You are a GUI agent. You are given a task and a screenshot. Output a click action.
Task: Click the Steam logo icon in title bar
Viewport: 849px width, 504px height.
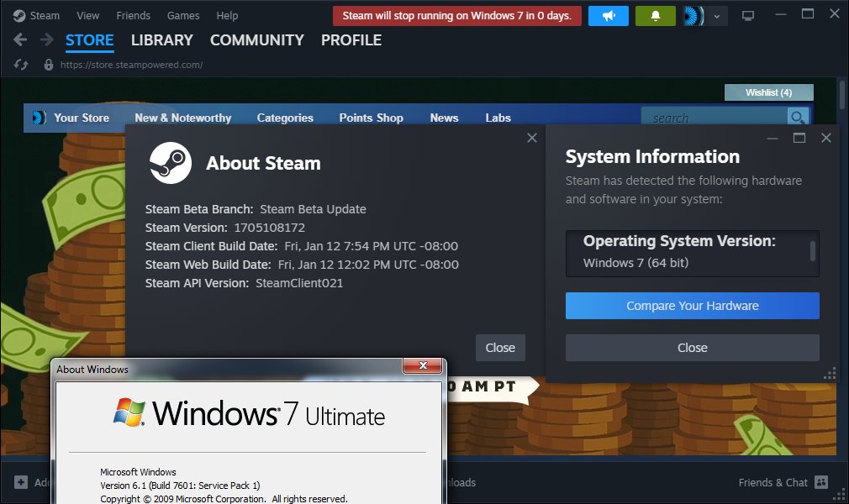point(19,16)
